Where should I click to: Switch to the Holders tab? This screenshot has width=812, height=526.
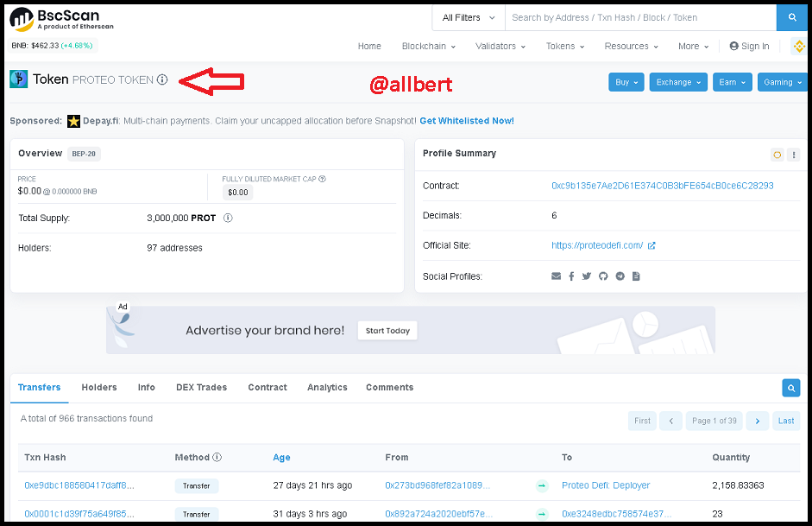point(99,387)
